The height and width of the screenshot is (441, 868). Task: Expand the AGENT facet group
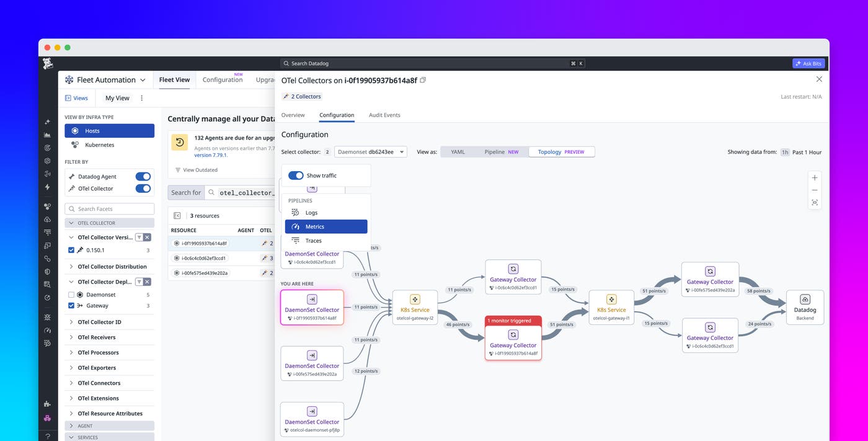point(109,426)
